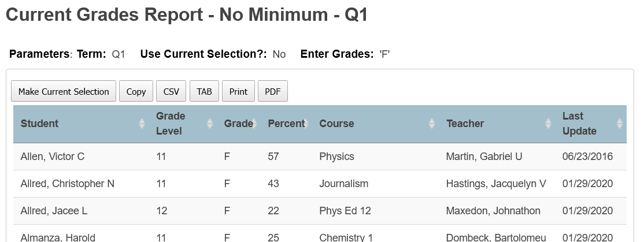Export the report as CSV
The width and height of the screenshot is (644, 242).
point(171,91)
